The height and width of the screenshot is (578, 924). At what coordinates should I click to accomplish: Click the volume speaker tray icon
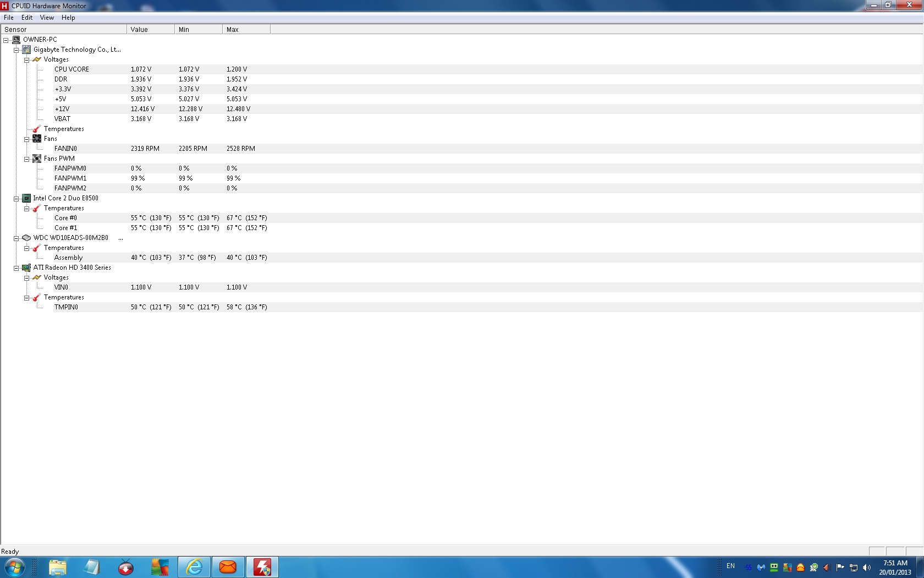pos(867,567)
